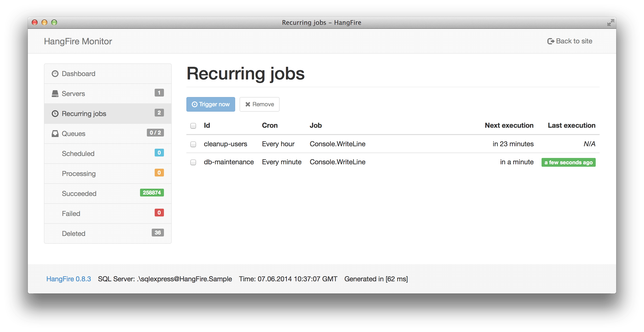This screenshot has width=644, height=332.
Task: Toggle checkbox for db-maintenance job
Action: pos(193,162)
